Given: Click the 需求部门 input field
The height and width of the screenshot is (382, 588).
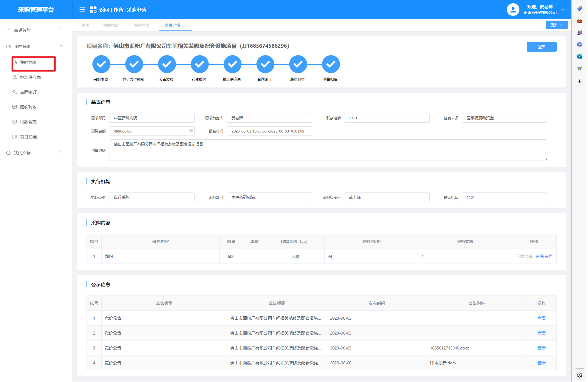Looking at the screenshot, I should tap(152, 118).
